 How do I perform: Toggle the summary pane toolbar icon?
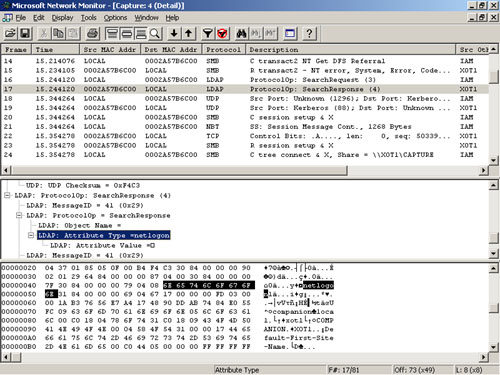112,33
